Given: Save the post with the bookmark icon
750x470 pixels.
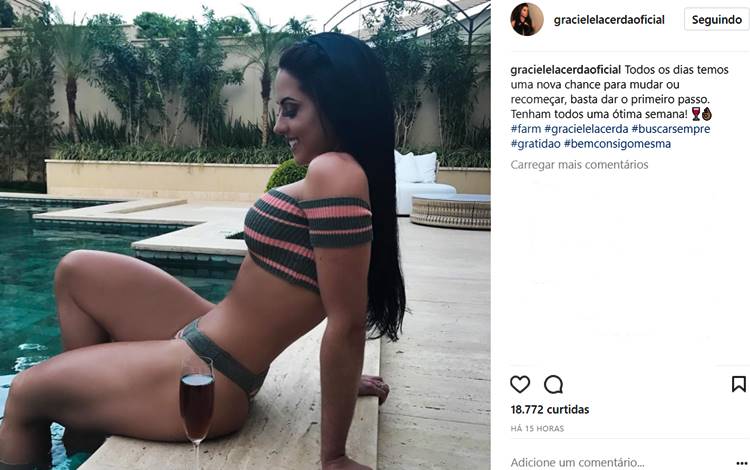Looking at the screenshot, I should (x=739, y=384).
